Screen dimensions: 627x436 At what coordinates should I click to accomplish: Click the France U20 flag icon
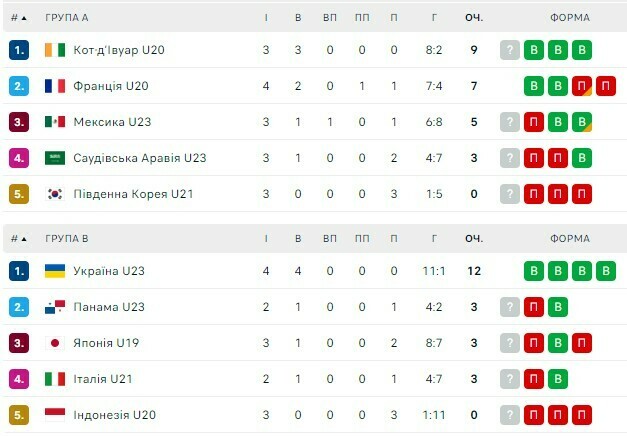tap(54, 86)
